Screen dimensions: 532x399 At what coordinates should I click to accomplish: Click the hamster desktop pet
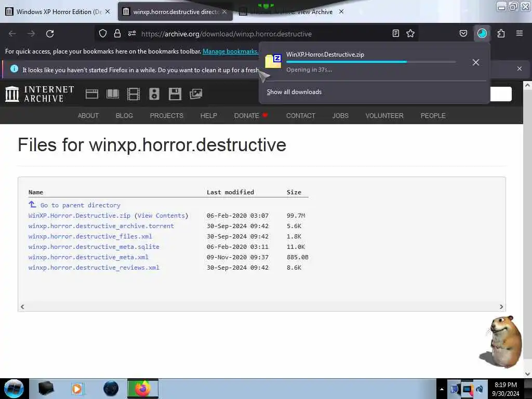click(x=501, y=341)
